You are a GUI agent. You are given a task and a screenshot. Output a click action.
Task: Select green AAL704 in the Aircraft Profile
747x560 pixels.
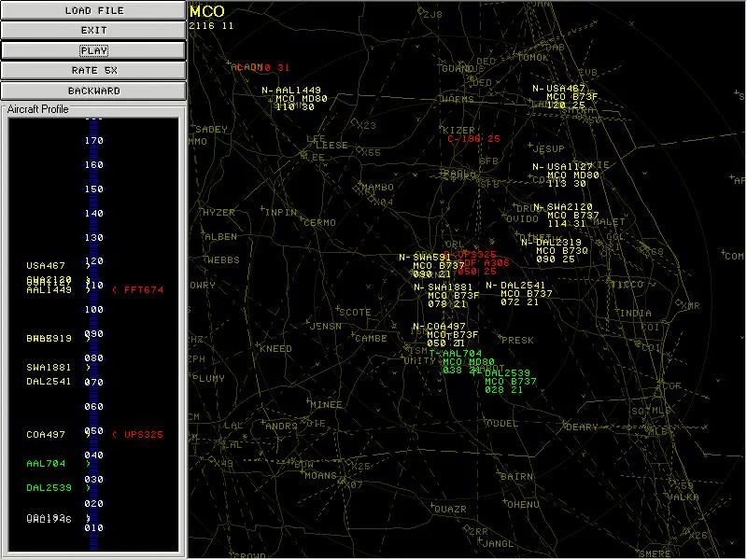(46, 463)
